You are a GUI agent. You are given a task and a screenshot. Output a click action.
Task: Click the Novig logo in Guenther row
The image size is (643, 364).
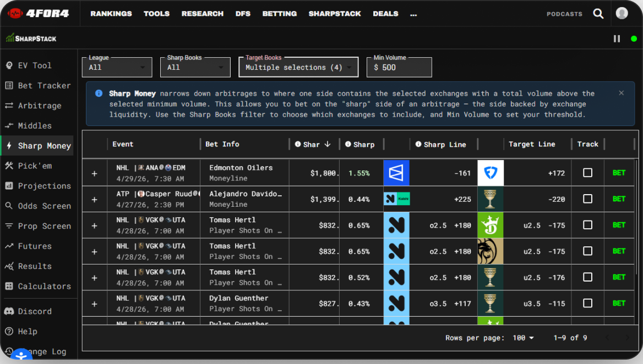click(396, 304)
